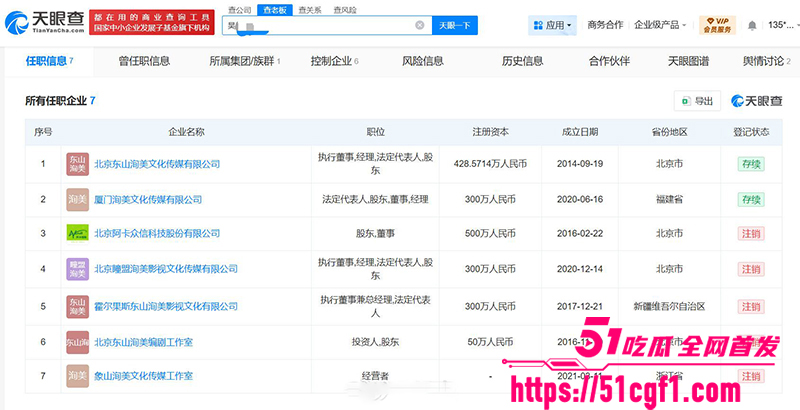Open the 天眼图谱 tab
The image size is (800, 410).
[688, 61]
